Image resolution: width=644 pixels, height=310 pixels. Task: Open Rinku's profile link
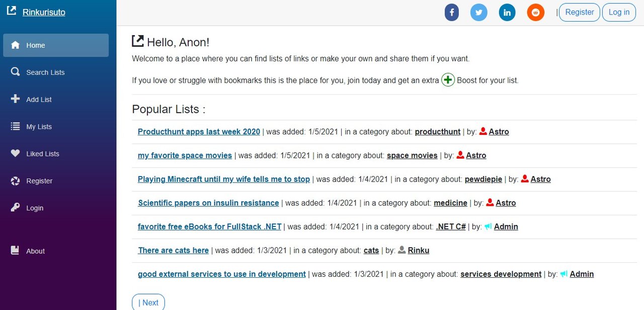pyautogui.click(x=419, y=250)
